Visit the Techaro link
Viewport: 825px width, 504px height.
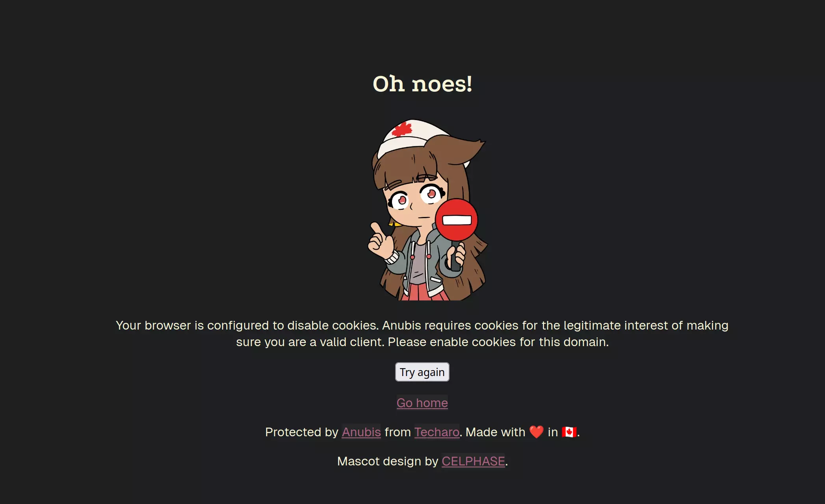click(437, 432)
